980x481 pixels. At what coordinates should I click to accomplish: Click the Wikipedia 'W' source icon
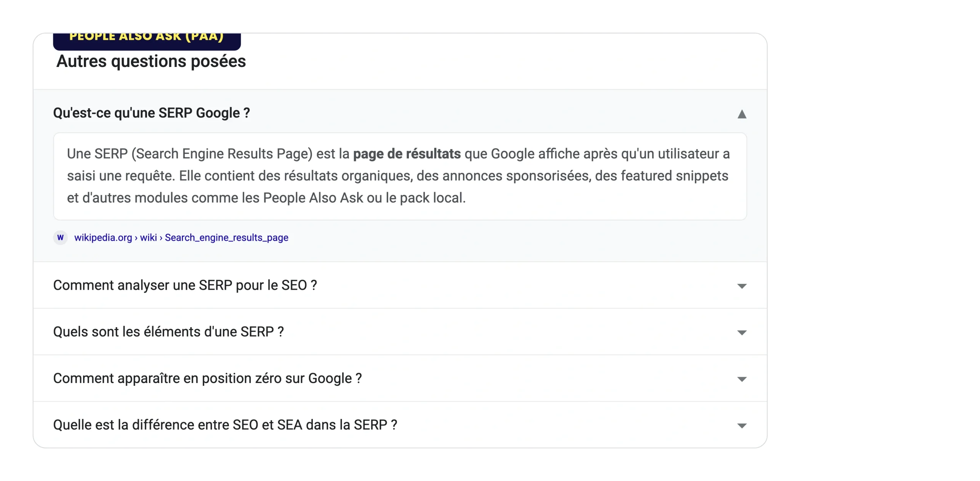pos(60,238)
